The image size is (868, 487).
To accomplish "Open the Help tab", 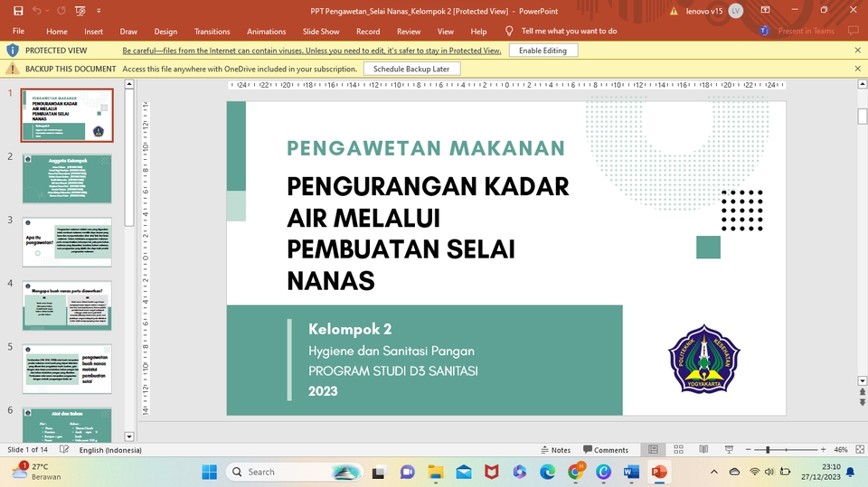I will click(x=478, y=32).
